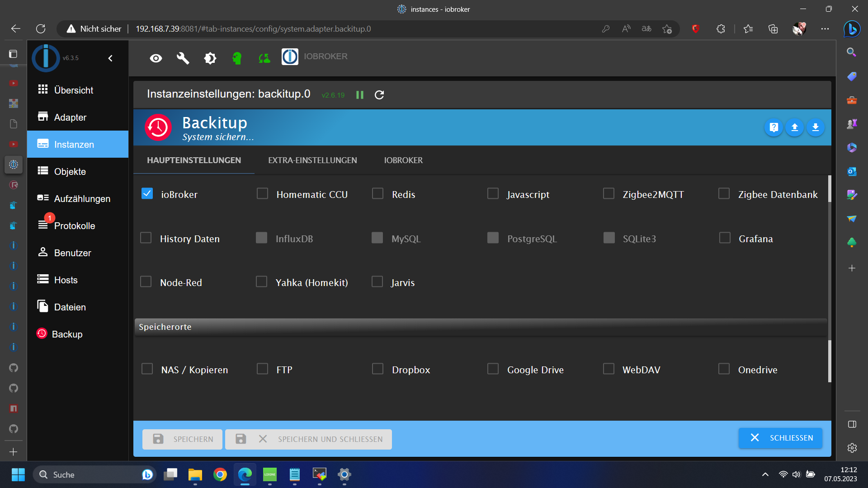Image resolution: width=868 pixels, height=488 pixels.
Task: Open Aufzählungen in the sidebar
Action: 78,198
